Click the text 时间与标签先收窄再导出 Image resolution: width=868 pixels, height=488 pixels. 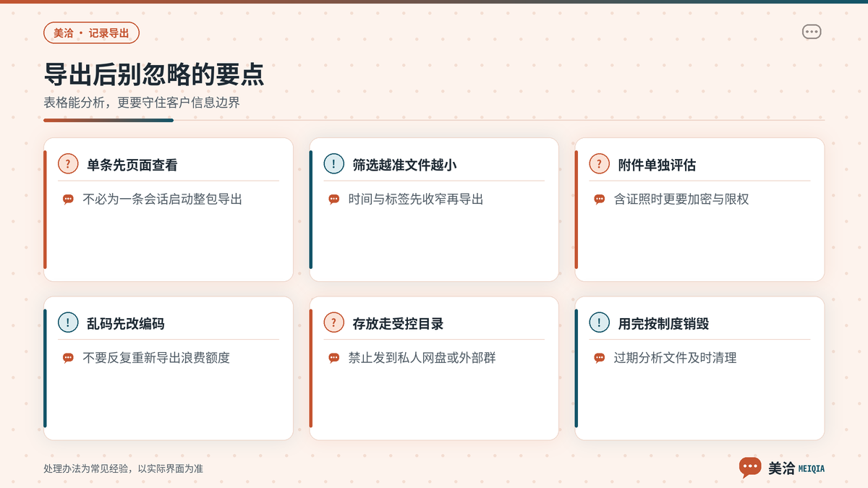click(x=416, y=199)
